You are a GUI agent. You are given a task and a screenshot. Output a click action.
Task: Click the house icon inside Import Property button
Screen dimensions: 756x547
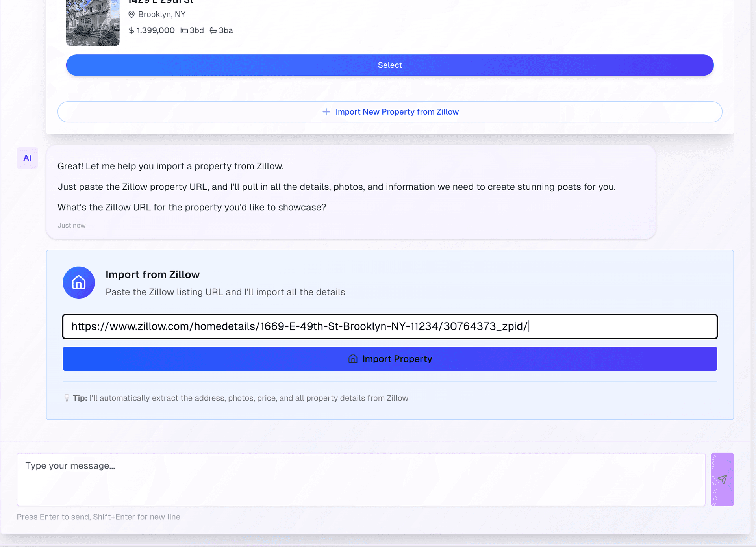(353, 358)
